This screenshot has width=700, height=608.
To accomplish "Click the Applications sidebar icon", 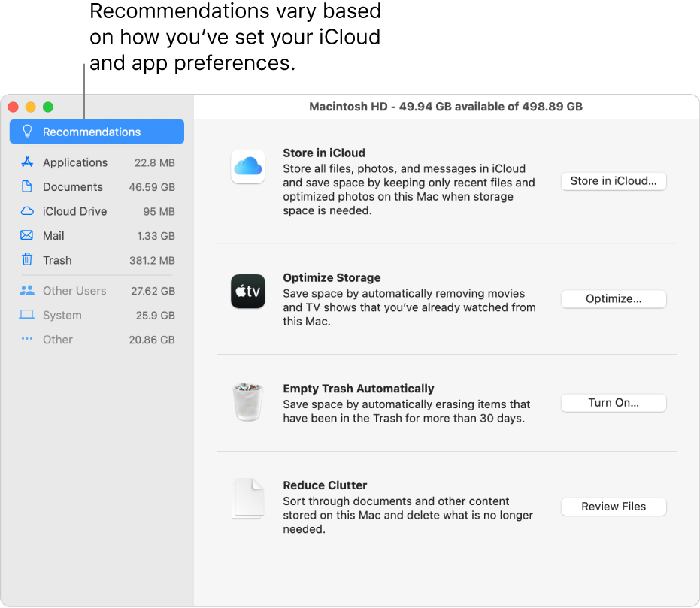I will pyautogui.click(x=27, y=162).
